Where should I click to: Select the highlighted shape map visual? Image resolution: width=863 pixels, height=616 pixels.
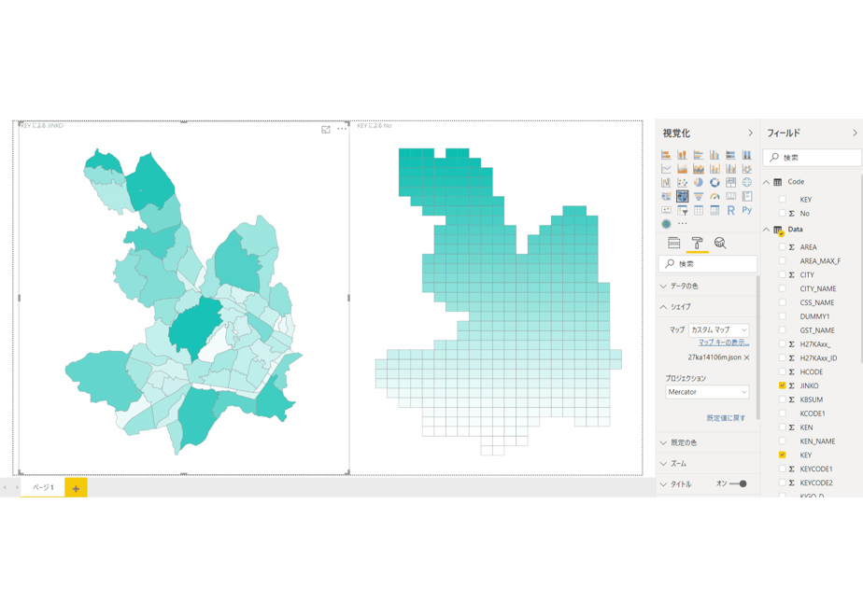coord(682,196)
